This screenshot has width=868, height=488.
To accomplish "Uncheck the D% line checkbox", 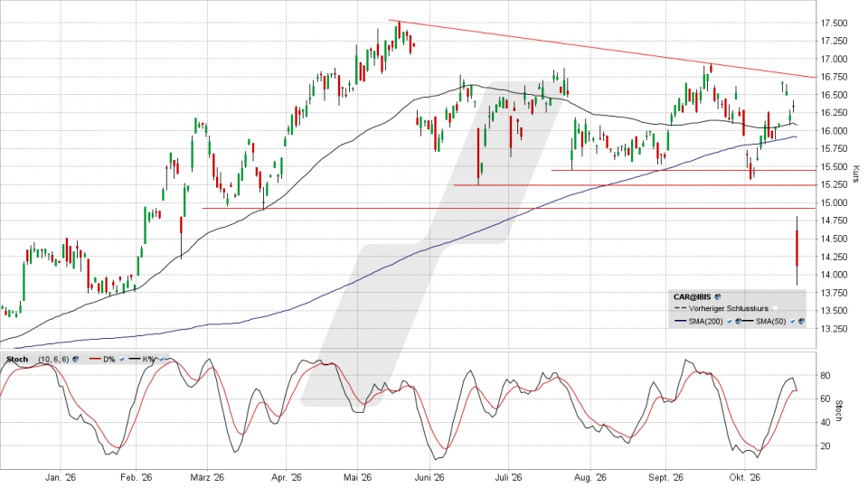I will pyautogui.click(x=122, y=359).
